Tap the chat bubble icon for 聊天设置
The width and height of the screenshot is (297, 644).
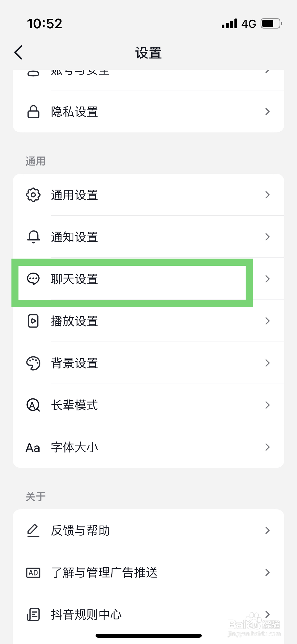(x=33, y=279)
